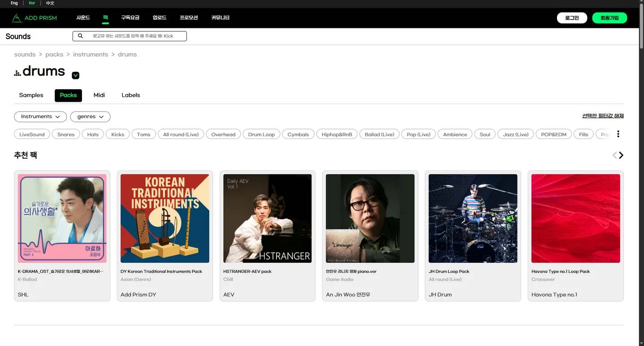Screen dimensions: 644x346
Task: Expand the Instruments dropdown
Action: (x=40, y=117)
